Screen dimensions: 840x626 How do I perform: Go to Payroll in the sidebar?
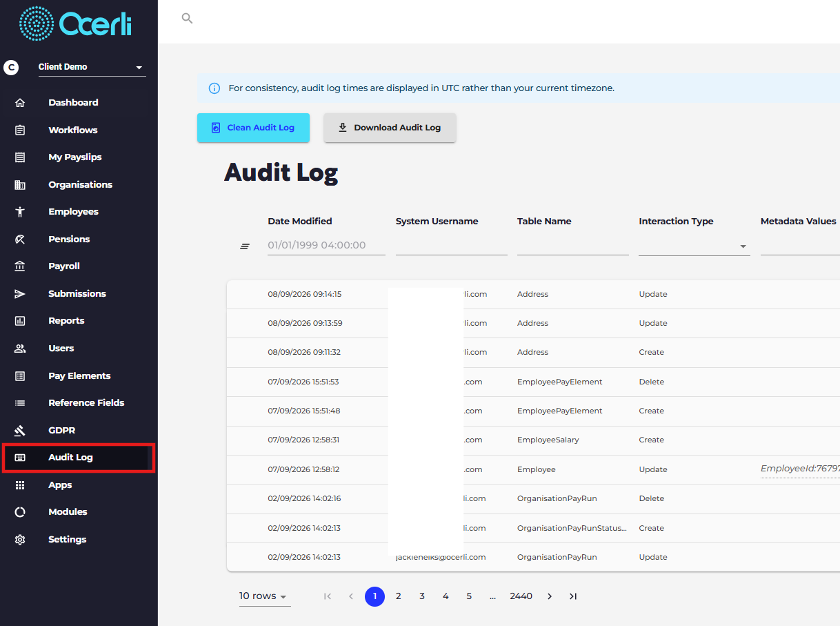pyautogui.click(x=64, y=266)
